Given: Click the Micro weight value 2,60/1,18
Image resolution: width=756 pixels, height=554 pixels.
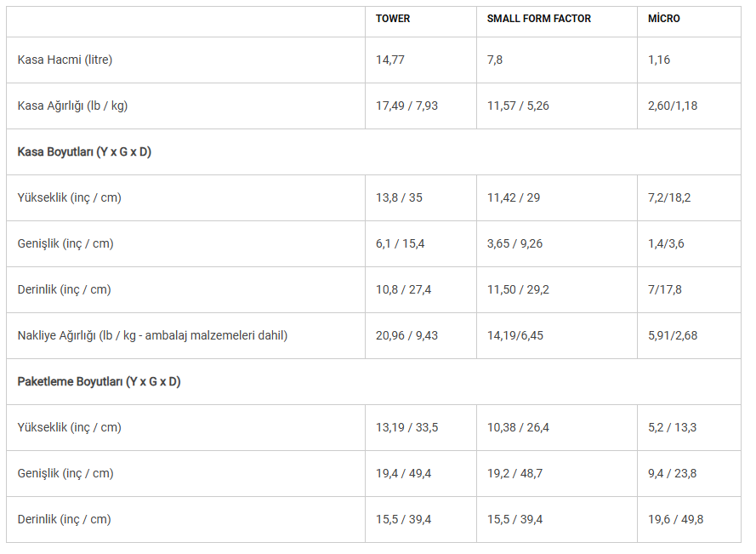Looking at the screenshot, I should tap(673, 106).
